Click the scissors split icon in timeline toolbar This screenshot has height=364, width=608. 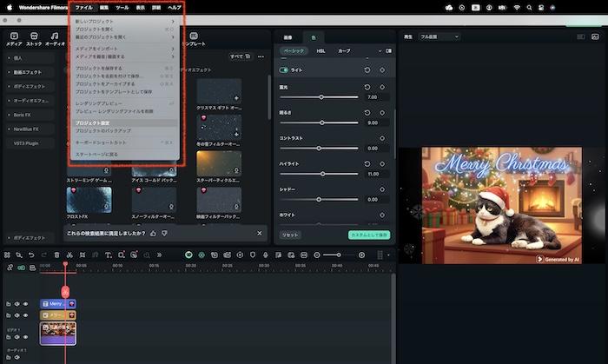point(70,255)
